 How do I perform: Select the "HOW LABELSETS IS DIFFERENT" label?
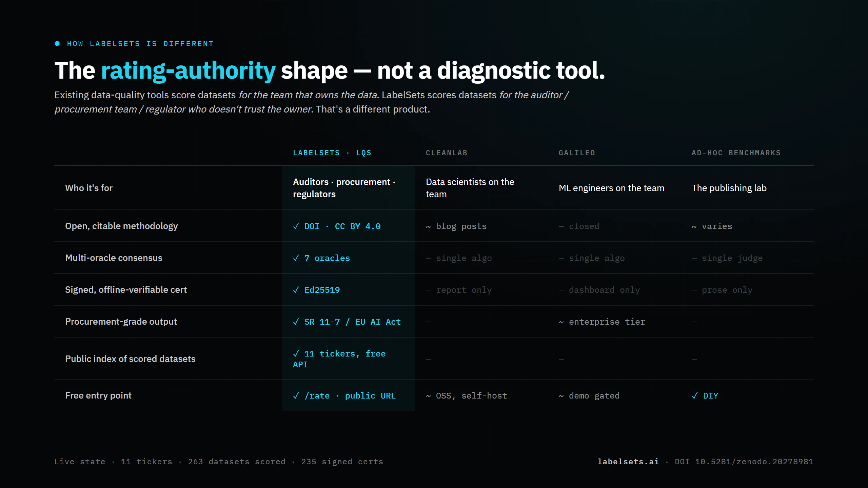140,44
